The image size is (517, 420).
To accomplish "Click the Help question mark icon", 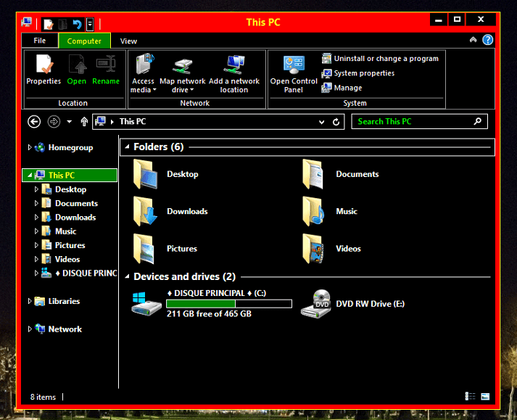I will pos(488,41).
